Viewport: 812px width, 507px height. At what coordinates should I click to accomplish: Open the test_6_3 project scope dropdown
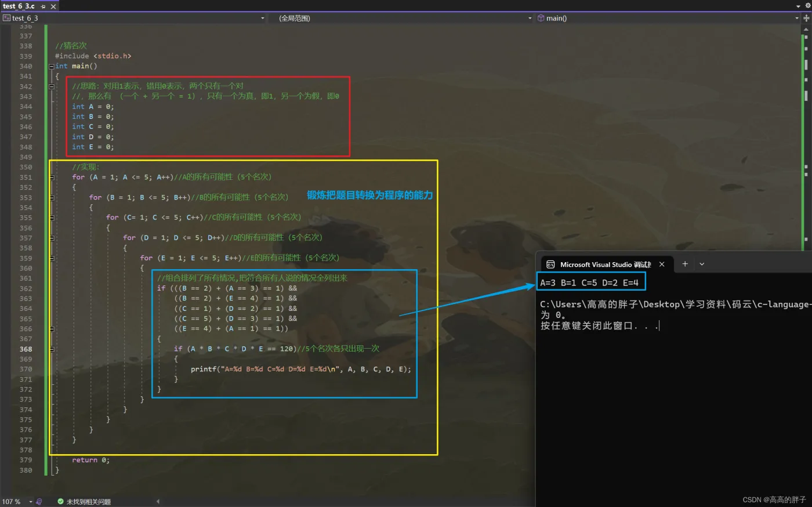263,18
